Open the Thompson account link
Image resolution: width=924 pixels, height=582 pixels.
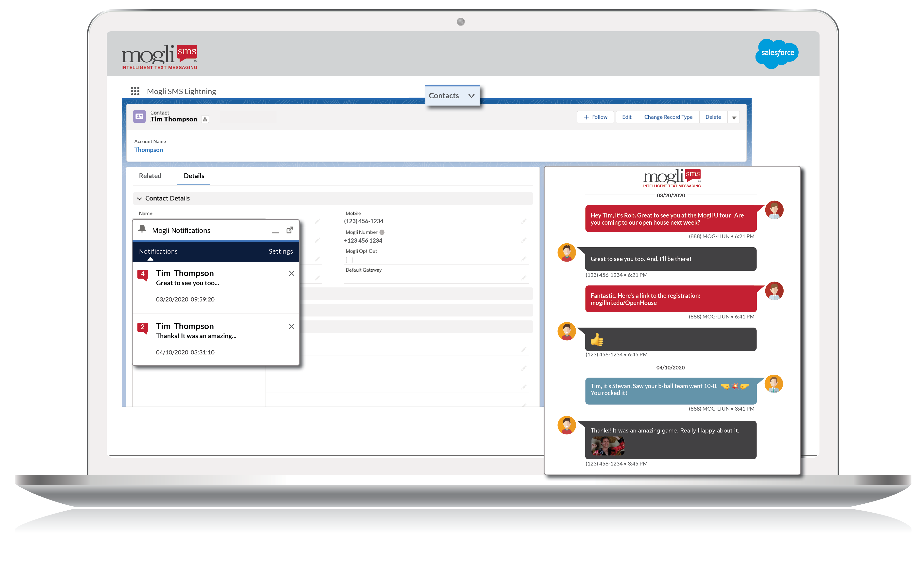(x=149, y=150)
